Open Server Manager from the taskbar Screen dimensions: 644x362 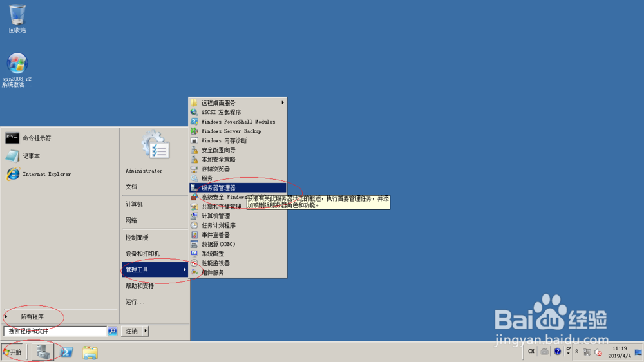(x=43, y=352)
